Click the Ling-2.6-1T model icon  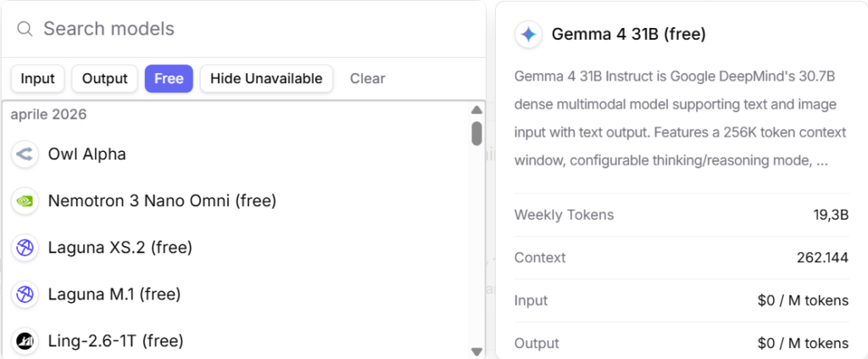[25, 340]
